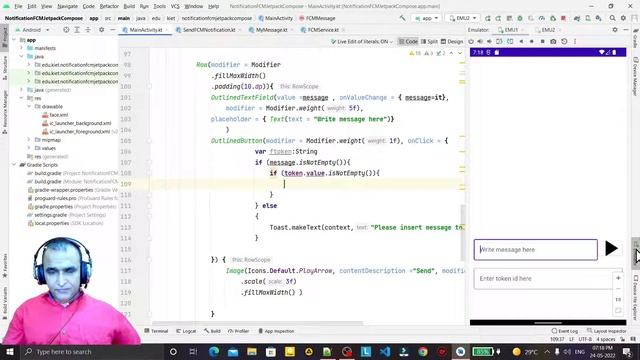This screenshot has width=640, height=360.
Task: Click emulator Home circle button
Action: (x=531, y=41)
